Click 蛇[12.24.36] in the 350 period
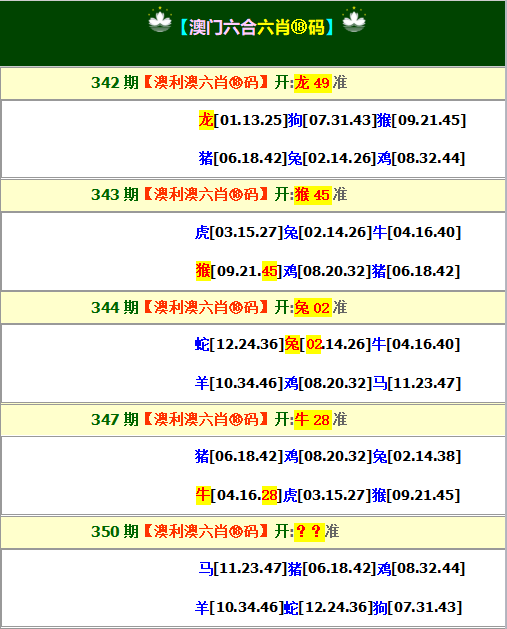Viewport: 507px width, 629px height. point(328,607)
